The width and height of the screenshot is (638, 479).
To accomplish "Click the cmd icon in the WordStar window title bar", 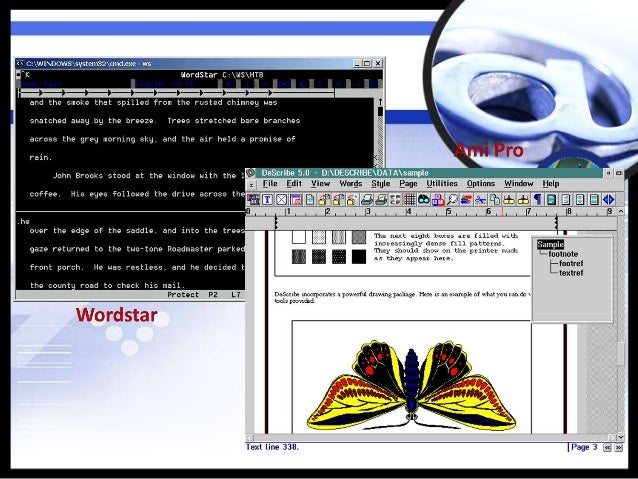I will tap(20, 63).
